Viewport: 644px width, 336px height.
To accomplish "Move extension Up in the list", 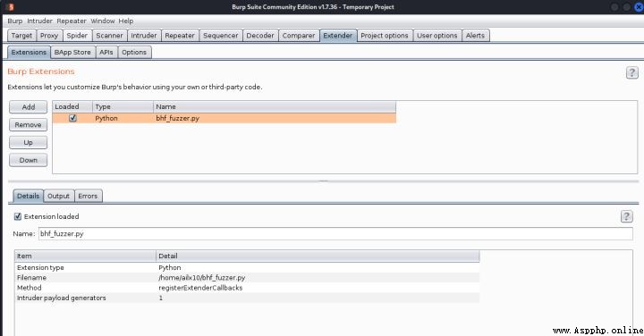I will 29,142.
